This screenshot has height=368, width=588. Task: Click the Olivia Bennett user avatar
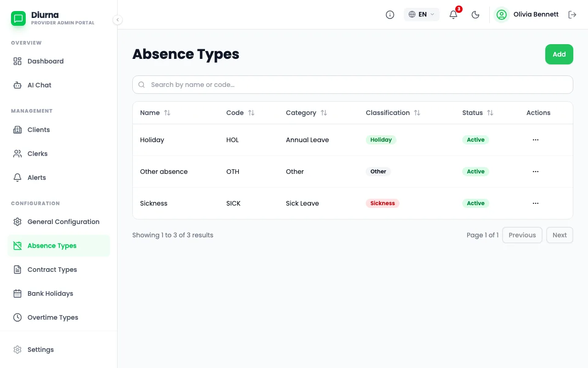(x=502, y=15)
